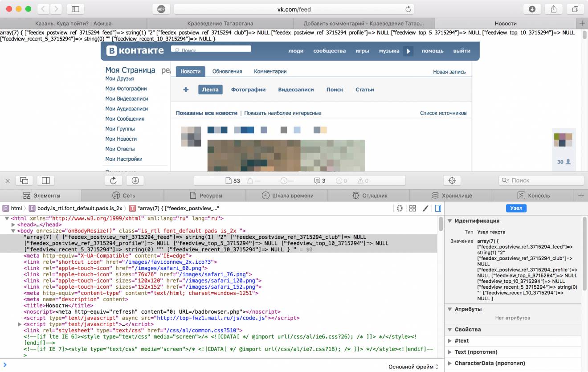Toggle paint flashing with the brush icon
The image size is (588, 372).
coord(425,208)
